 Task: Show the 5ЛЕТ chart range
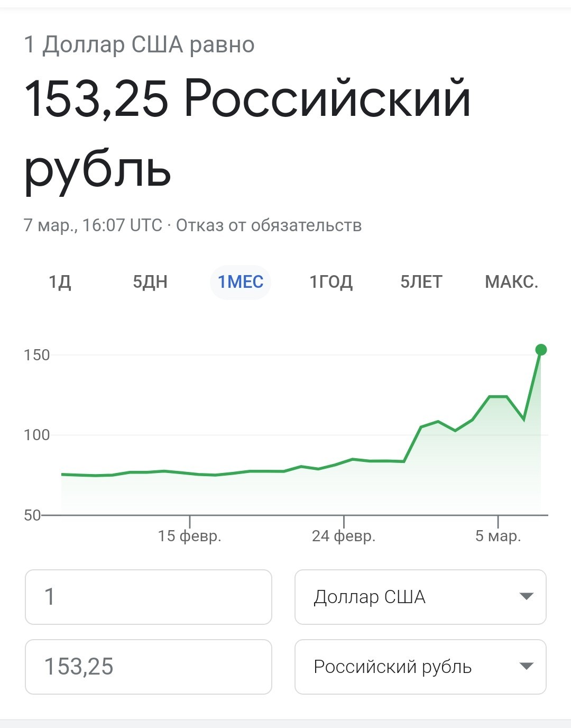pos(421,282)
